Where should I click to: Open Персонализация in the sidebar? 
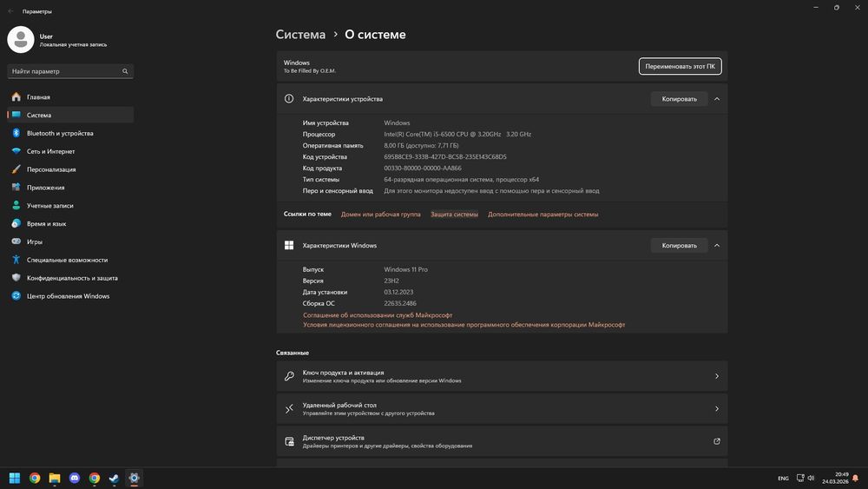(50, 169)
